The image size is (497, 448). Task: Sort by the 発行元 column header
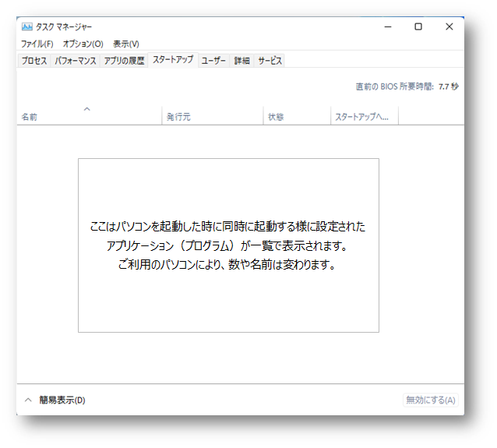(213, 117)
